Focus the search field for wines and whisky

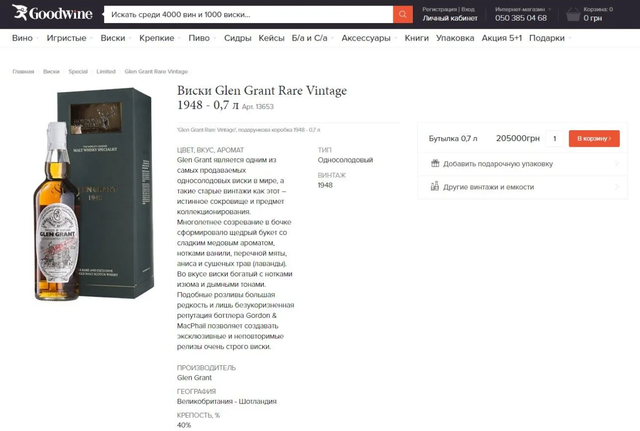[249, 14]
